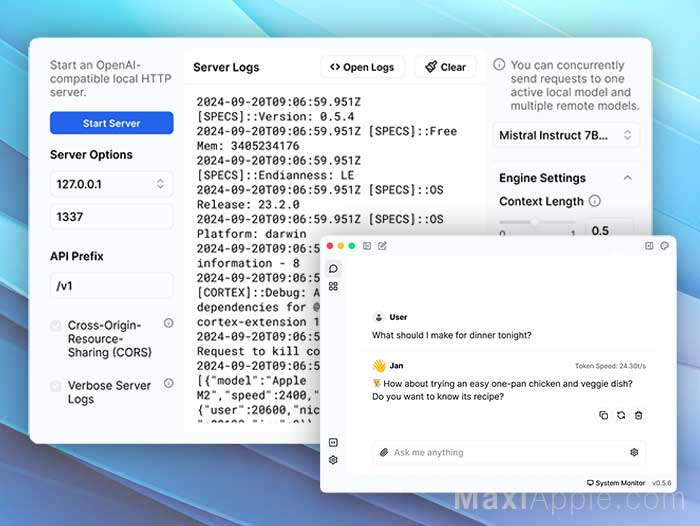
Task: Click info icon next to Verbose Server Logs
Action: pos(168,383)
